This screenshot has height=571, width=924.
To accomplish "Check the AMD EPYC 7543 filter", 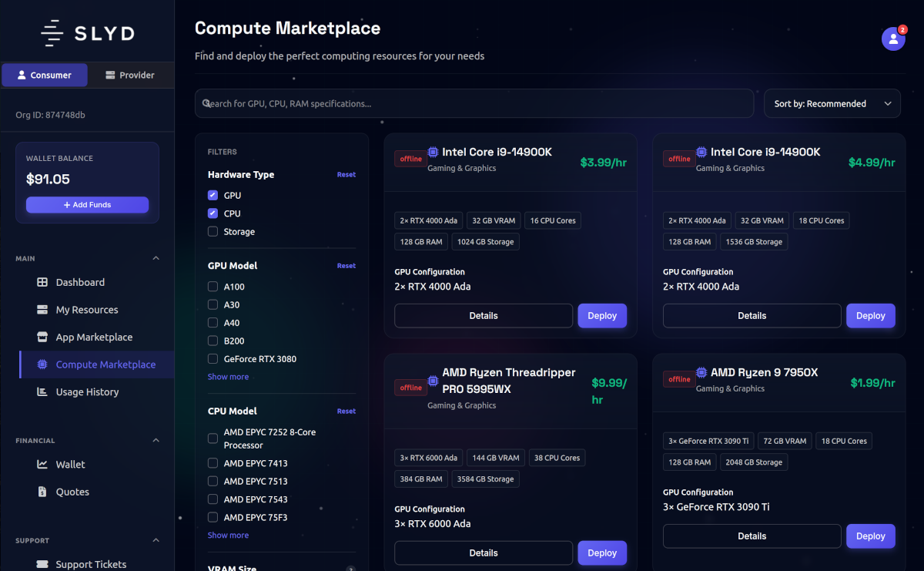I will coord(213,499).
